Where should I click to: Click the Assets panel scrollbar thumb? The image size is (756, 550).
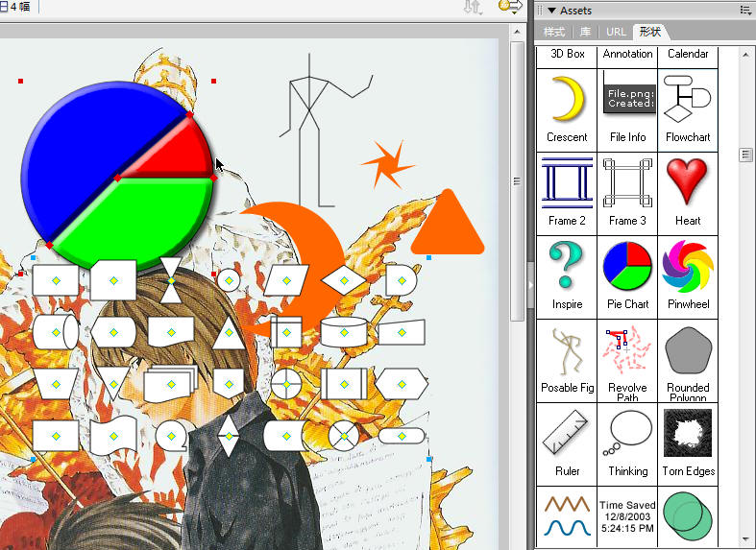(745, 155)
